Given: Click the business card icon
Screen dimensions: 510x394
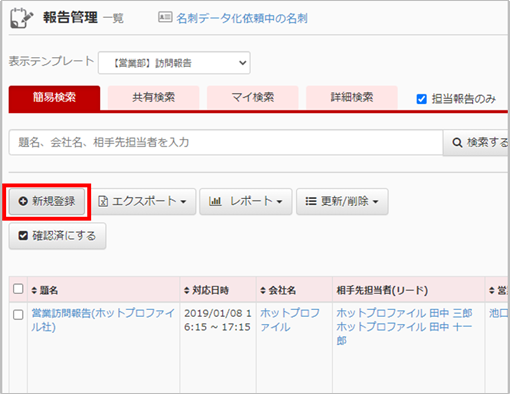Looking at the screenshot, I should tap(165, 17).
